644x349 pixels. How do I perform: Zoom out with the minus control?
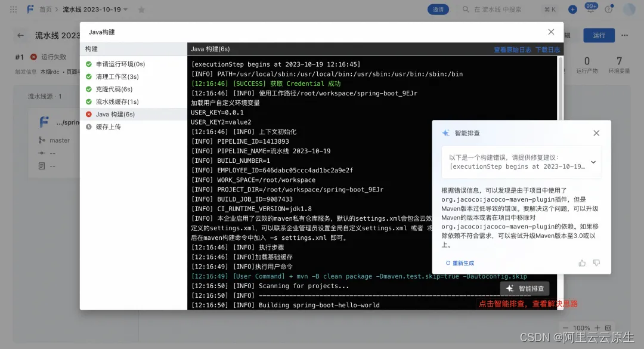[x=565, y=328]
